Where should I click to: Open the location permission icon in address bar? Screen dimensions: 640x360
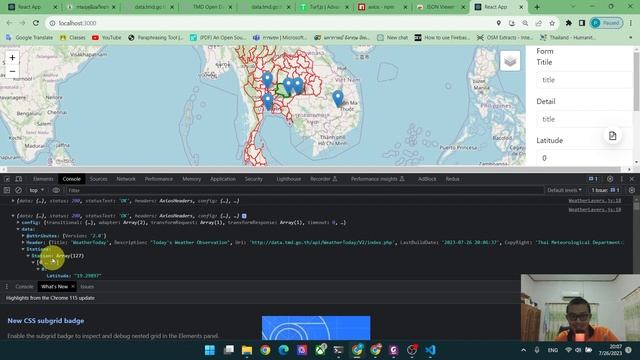[x=498, y=23]
